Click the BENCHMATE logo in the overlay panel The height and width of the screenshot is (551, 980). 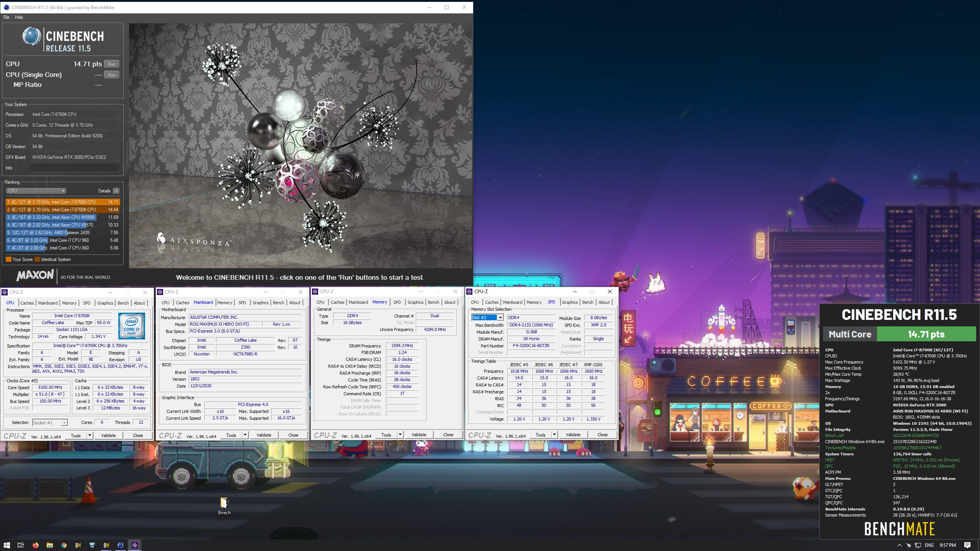pyautogui.click(x=899, y=529)
